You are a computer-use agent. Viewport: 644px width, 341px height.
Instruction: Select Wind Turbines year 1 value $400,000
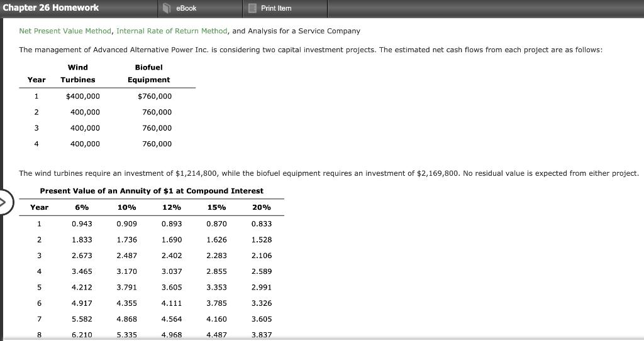pyautogui.click(x=82, y=97)
